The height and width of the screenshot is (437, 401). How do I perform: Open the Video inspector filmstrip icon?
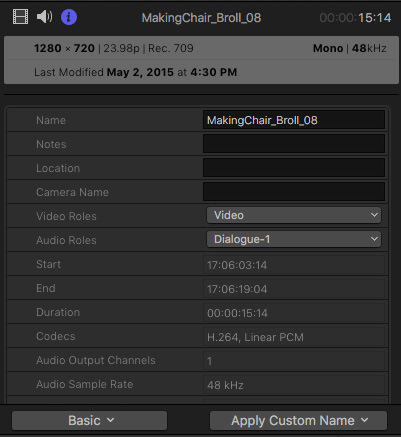coord(20,17)
